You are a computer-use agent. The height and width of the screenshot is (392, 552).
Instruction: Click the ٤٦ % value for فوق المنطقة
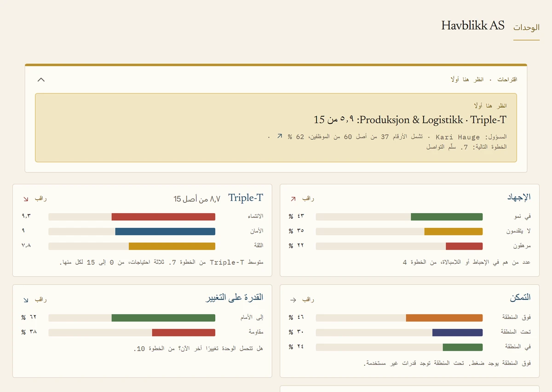click(296, 318)
